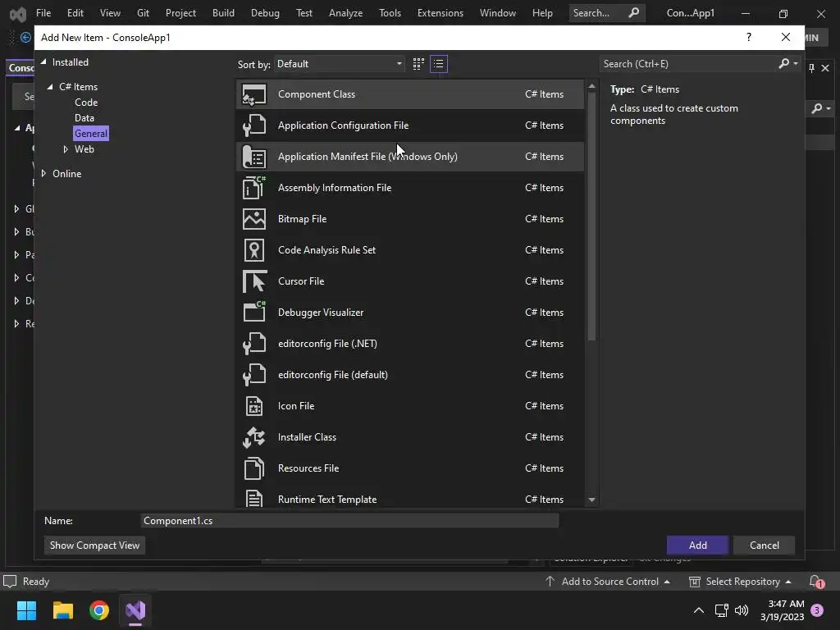Select the Data category
Image resolution: width=840 pixels, height=630 pixels.
click(x=84, y=118)
